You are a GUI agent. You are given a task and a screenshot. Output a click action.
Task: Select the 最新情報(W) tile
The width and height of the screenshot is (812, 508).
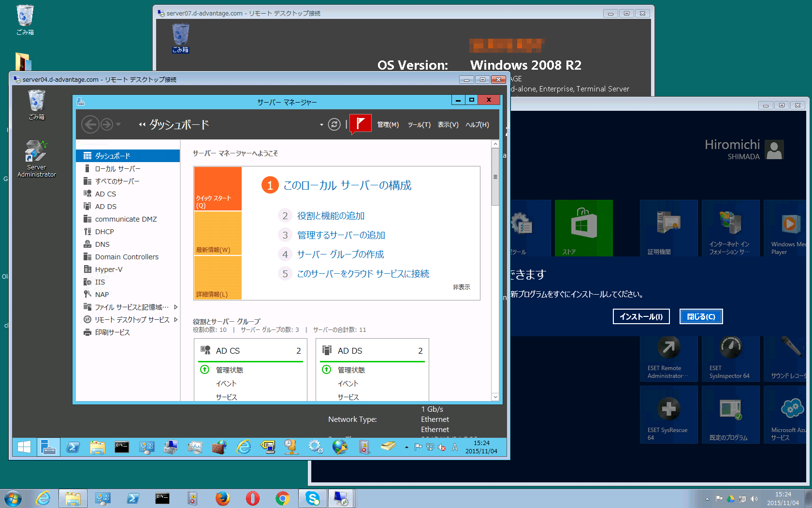[x=217, y=233]
